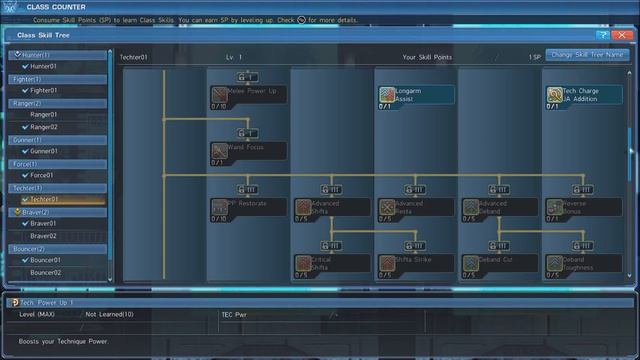Image resolution: width=640 pixels, height=360 pixels.
Task: Collapse the Ranger(2) class group
Action: [58, 103]
